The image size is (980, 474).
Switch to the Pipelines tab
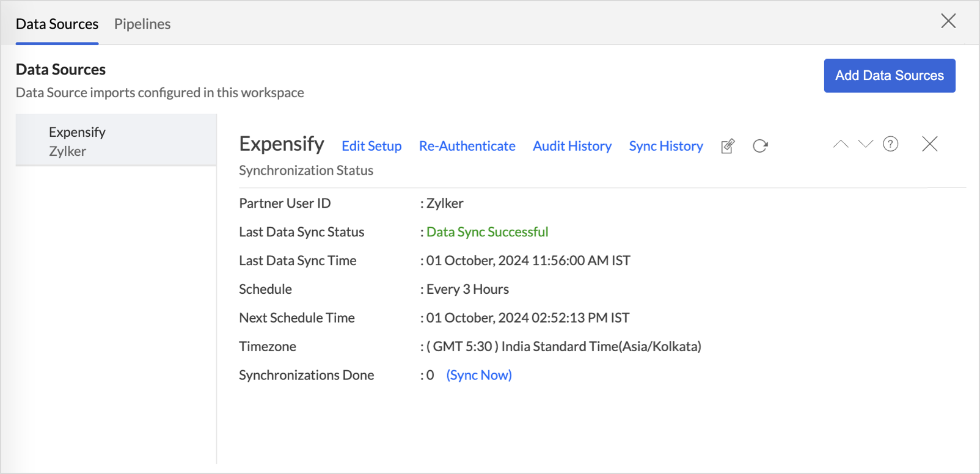pos(142,24)
